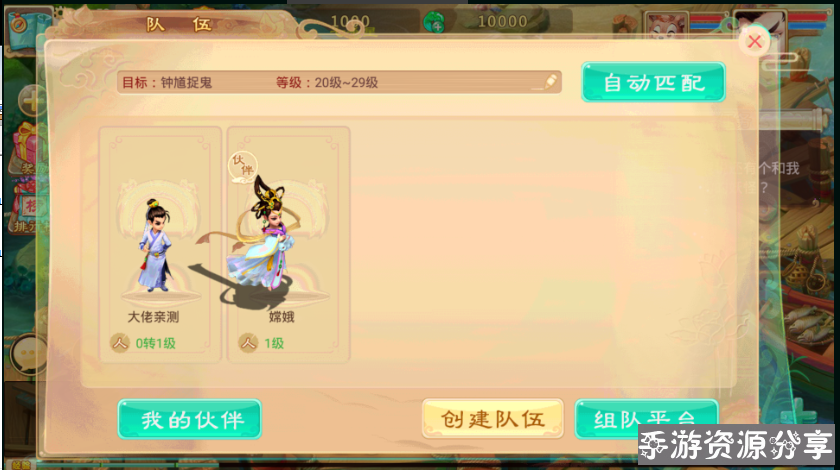Click the pet deer avatar portrait
Screen dimensions: 840x470
(x=665, y=26)
